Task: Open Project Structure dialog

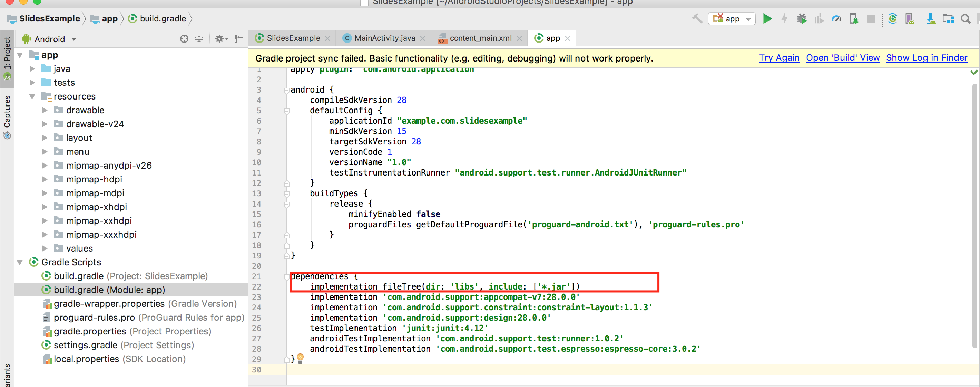Action: tap(948, 19)
